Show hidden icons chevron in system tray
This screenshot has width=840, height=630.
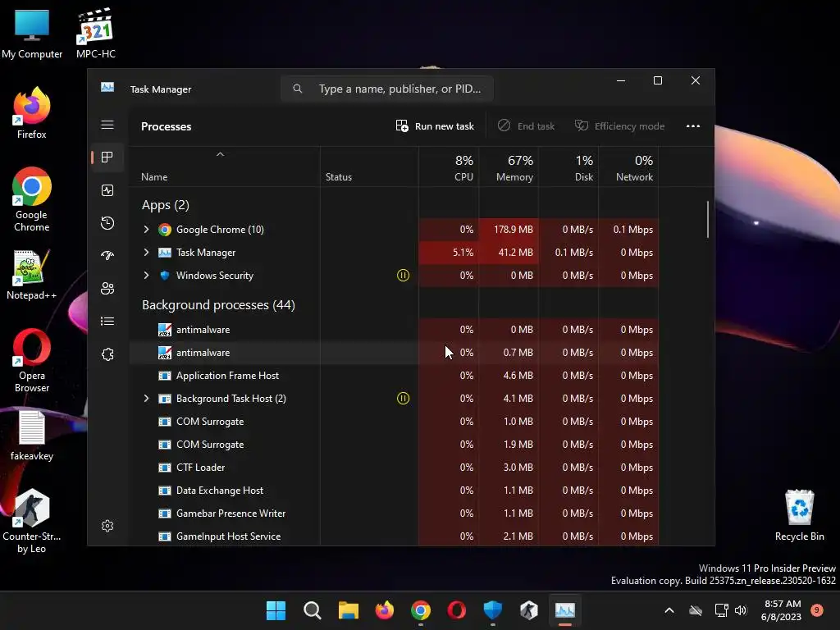click(669, 610)
